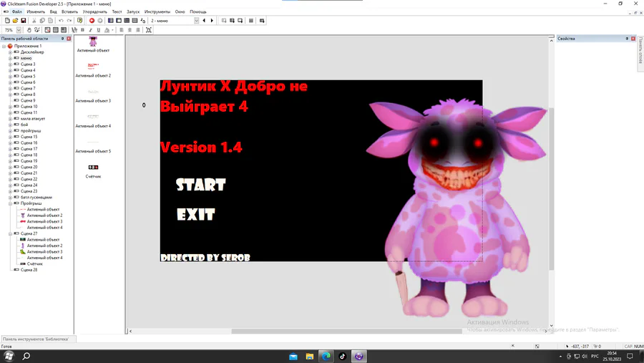Select the бой frame in the tree

24,125
